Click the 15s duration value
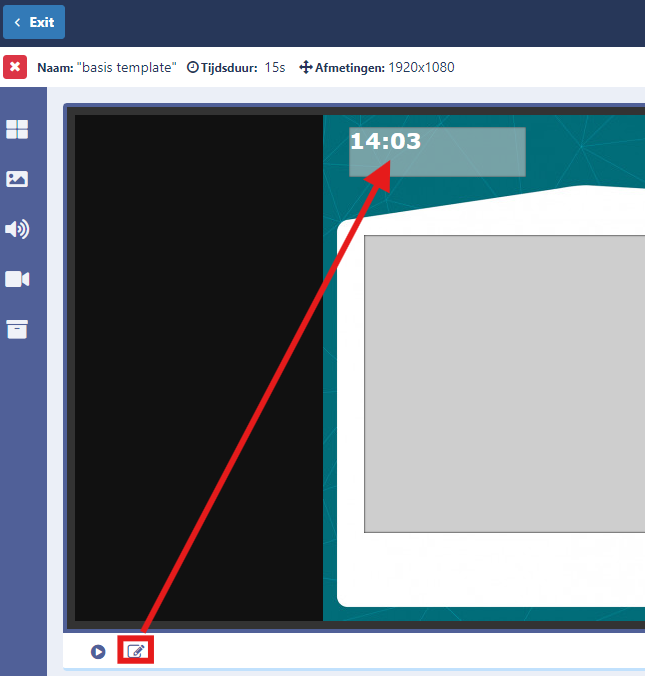Viewport: 645px width, 676px height. tap(275, 67)
